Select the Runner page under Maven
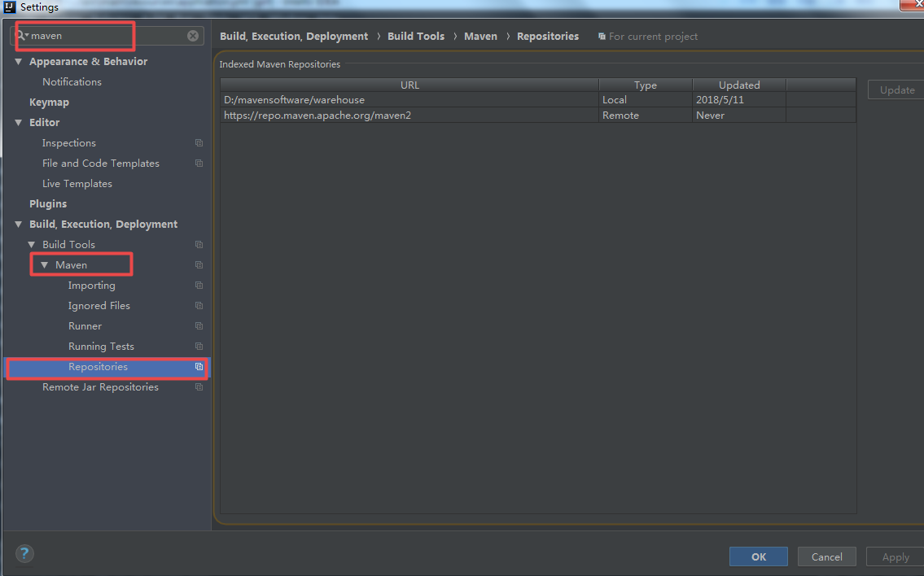 click(x=85, y=325)
